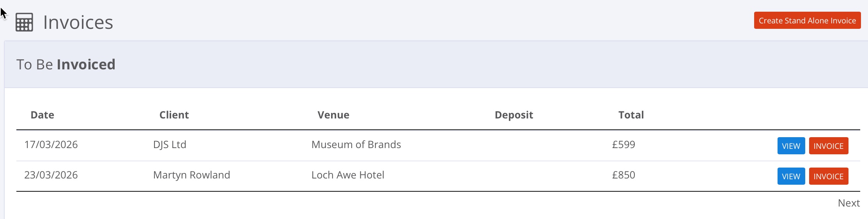Click the 17/03/2026 date cell
This screenshot has width=868, height=219.
[x=51, y=145]
